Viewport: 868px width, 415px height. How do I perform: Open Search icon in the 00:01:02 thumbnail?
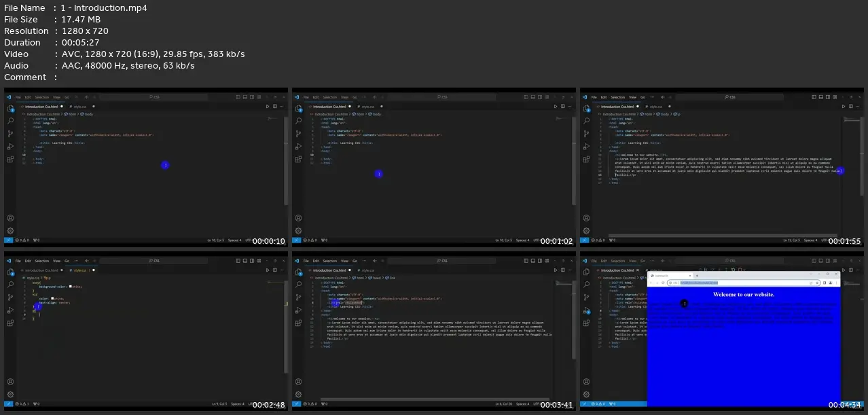298,121
